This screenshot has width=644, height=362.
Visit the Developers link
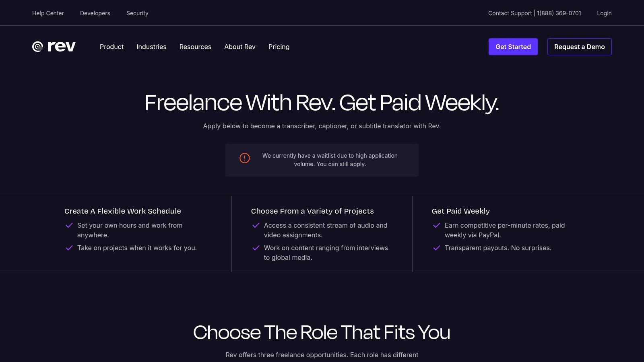pyautogui.click(x=95, y=13)
